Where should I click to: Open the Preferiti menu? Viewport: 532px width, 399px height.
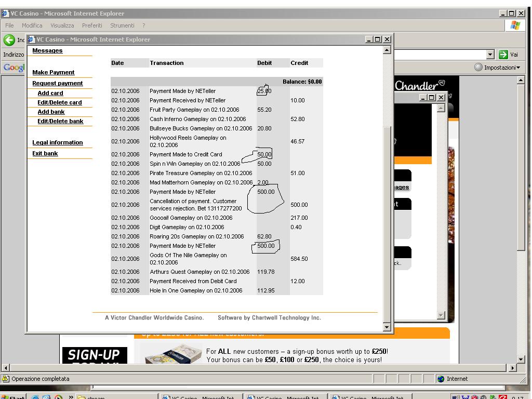tap(92, 25)
